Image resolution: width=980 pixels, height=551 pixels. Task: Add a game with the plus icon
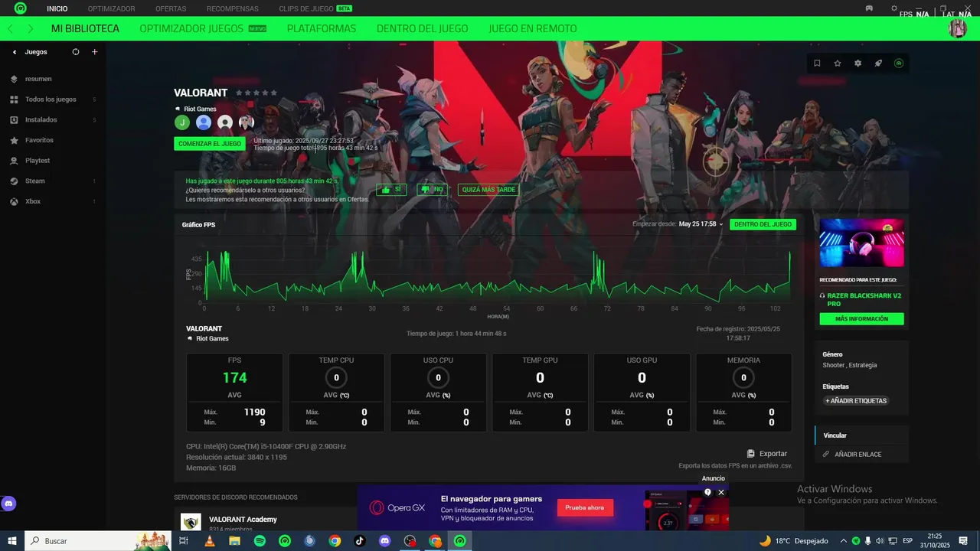coord(95,52)
